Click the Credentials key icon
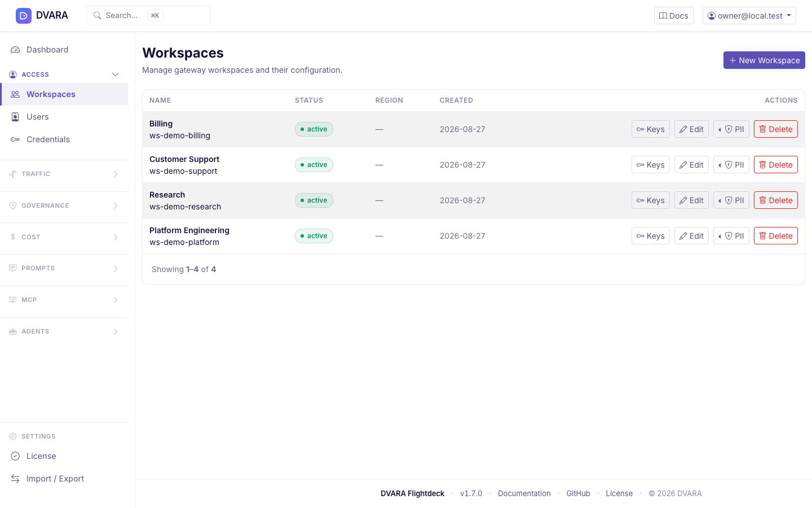The height and width of the screenshot is (508, 812). (x=15, y=139)
